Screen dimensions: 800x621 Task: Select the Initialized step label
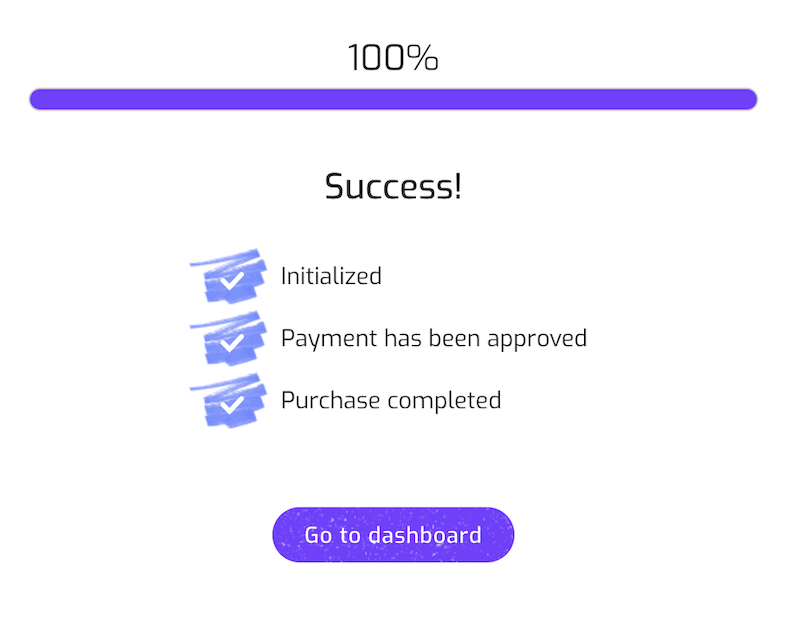coord(331,276)
